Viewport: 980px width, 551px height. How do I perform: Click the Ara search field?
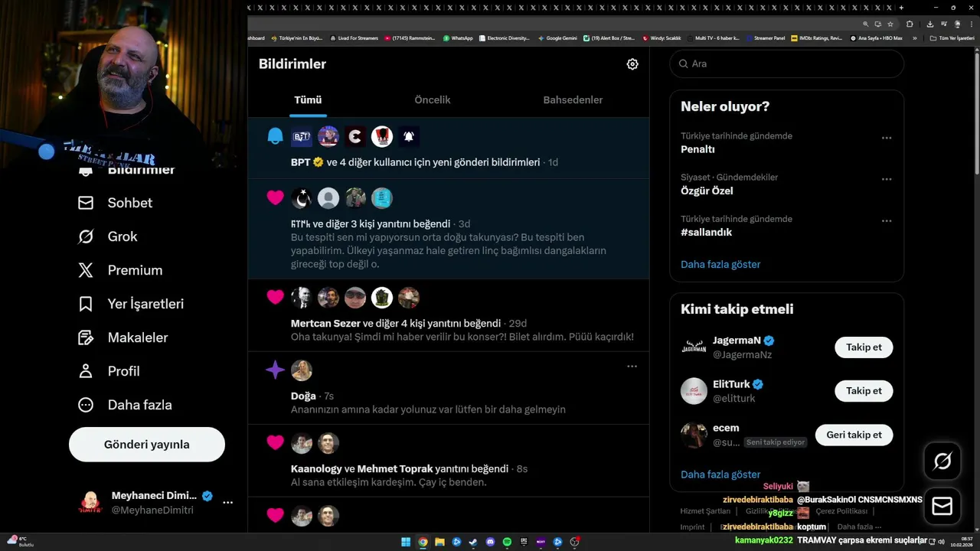point(787,64)
